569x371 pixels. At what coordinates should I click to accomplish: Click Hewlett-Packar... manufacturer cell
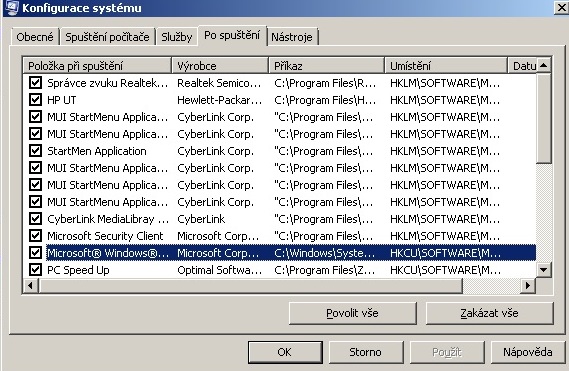[x=219, y=100]
